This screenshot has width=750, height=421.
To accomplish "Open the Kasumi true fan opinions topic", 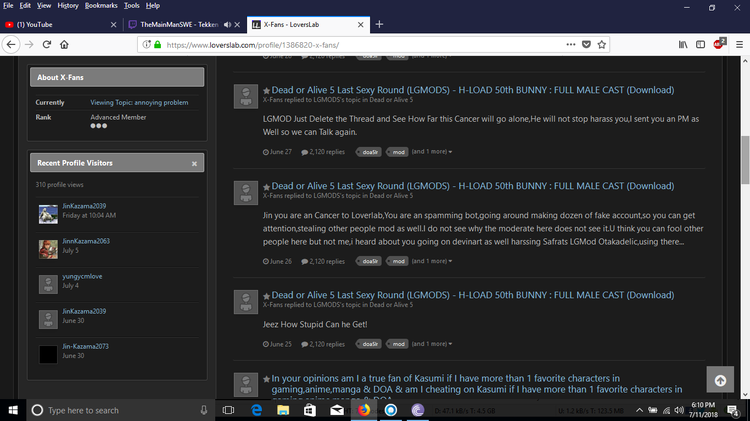I will [x=476, y=384].
